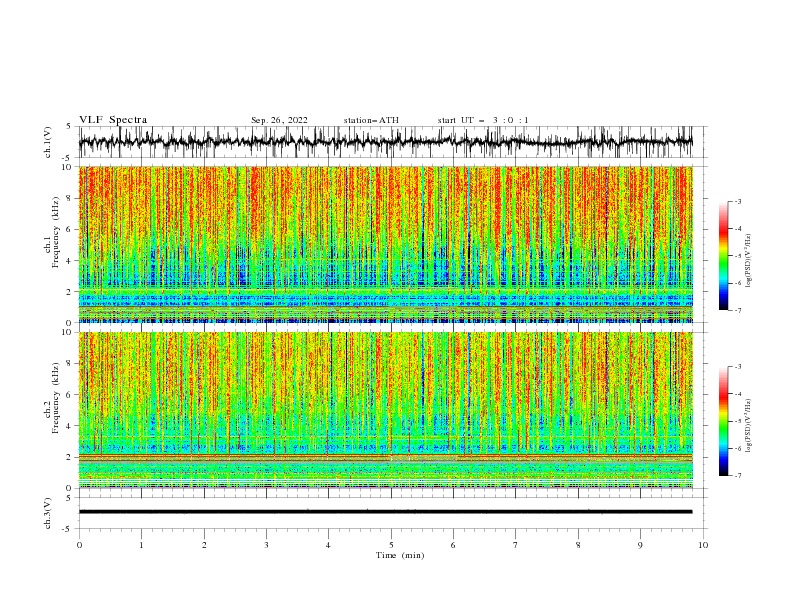Viewport: 792px width, 612px height.
Task: Click inside the ch.2 spectrogram panel
Action: pos(385,410)
